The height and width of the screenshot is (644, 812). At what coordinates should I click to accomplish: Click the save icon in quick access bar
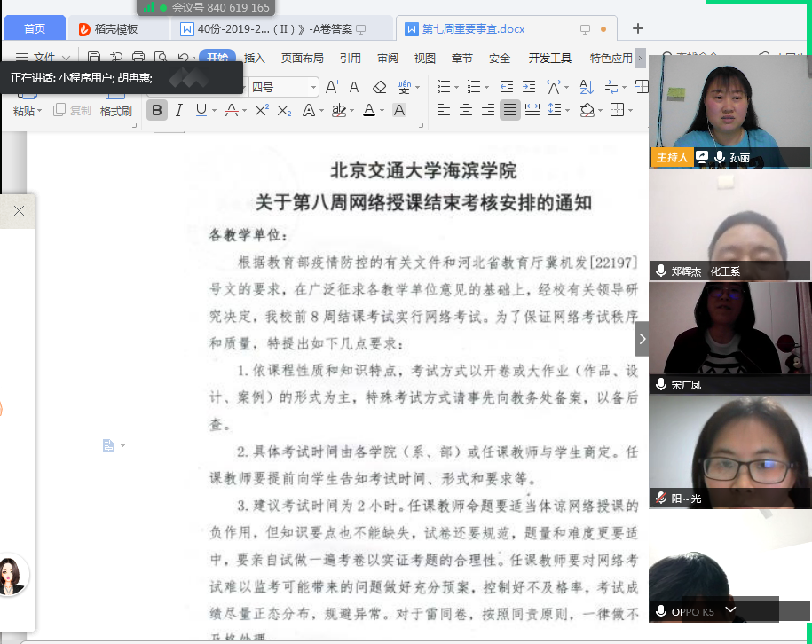pyautogui.click(x=94, y=59)
